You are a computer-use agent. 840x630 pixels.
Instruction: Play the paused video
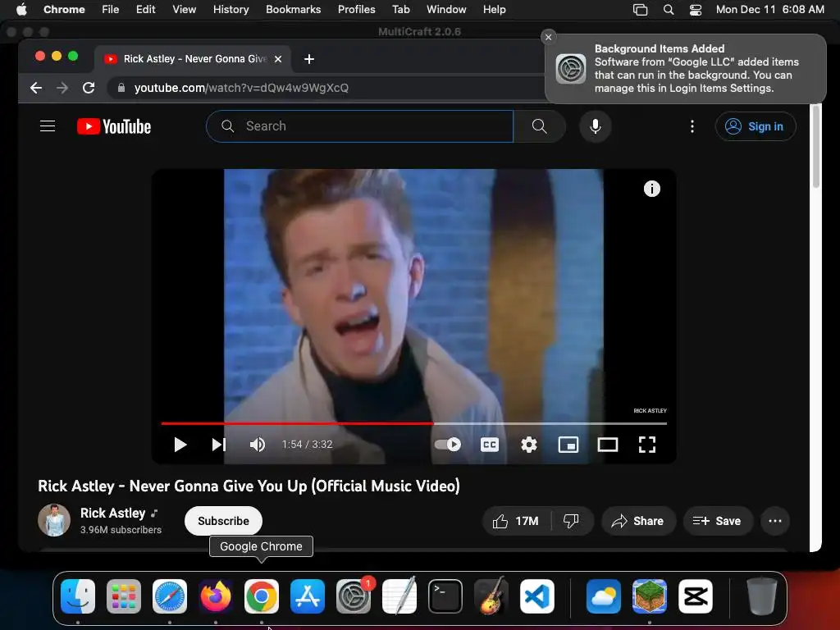pyautogui.click(x=180, y=445)
